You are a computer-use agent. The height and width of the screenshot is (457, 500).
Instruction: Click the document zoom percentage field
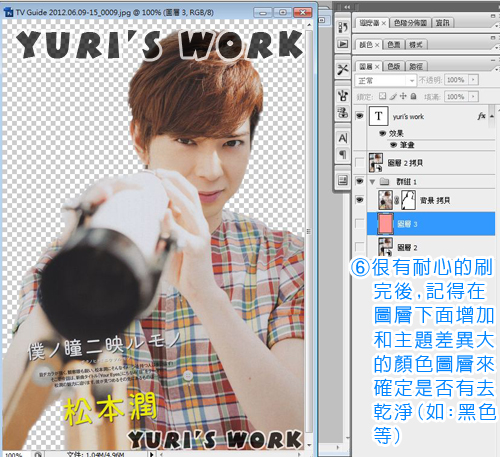(16, 454)
